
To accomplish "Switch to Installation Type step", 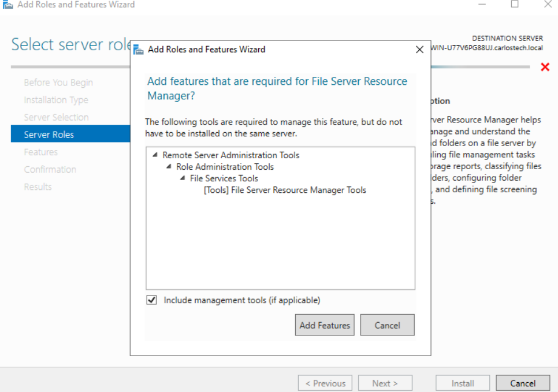I will tap(56, 100).
